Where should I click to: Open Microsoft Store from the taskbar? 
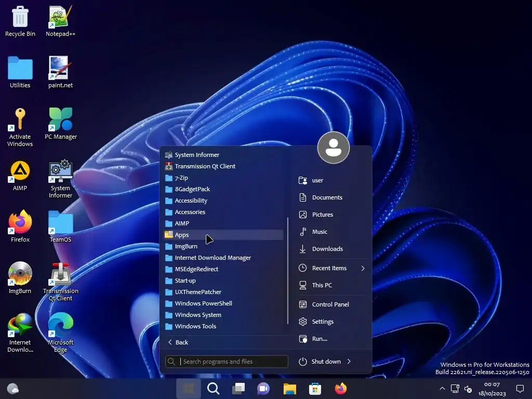315,389
